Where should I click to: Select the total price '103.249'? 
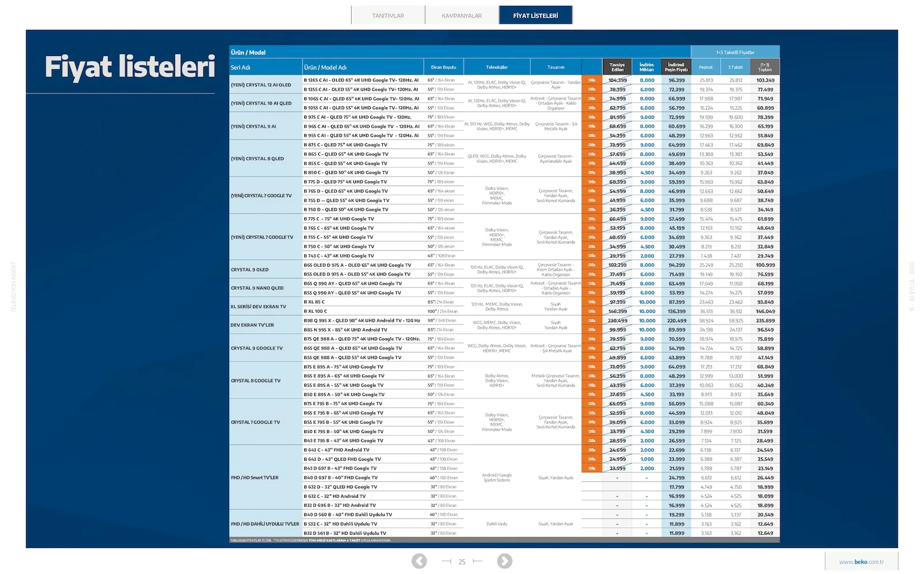pos(765,80)
